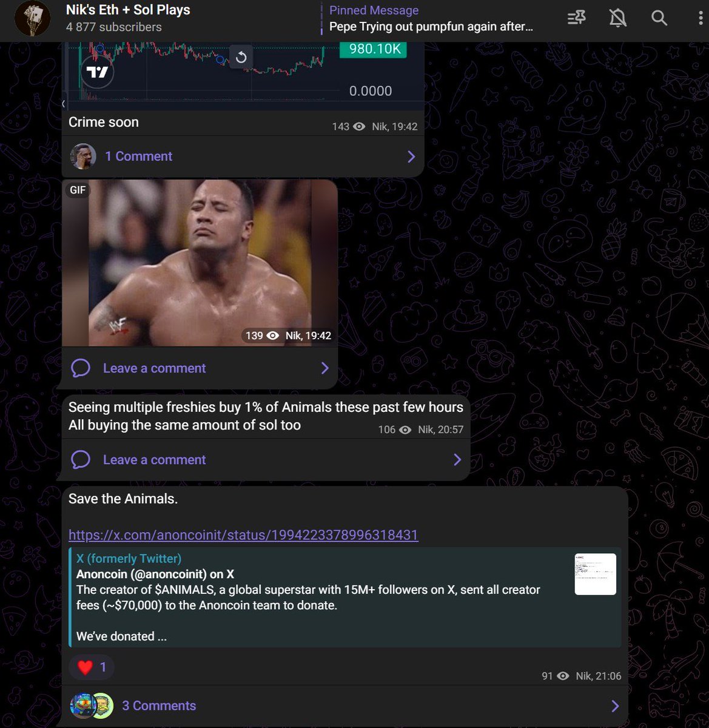Leave a comment under the GIF post
This screenshot has width=709, height=728.
(x=155, y=368)
